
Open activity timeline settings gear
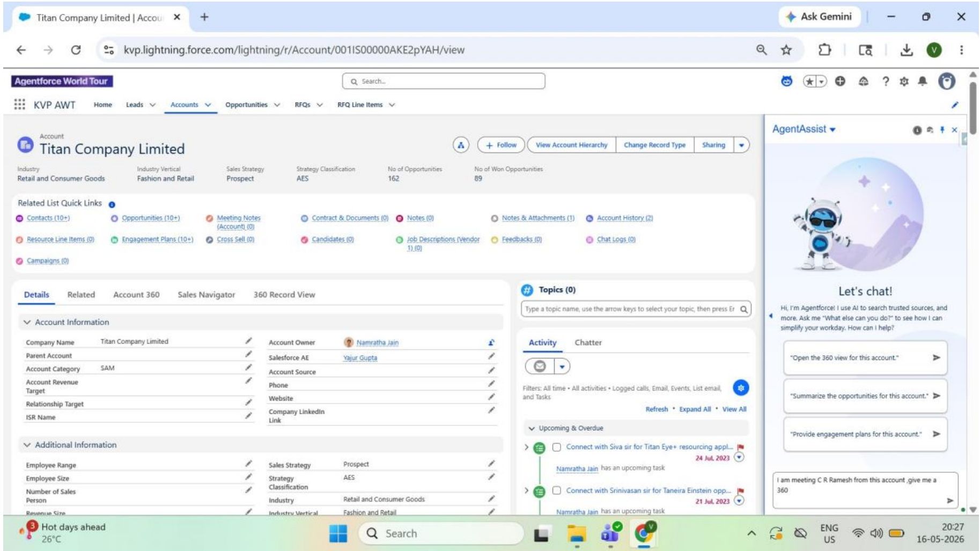[741, 388]
